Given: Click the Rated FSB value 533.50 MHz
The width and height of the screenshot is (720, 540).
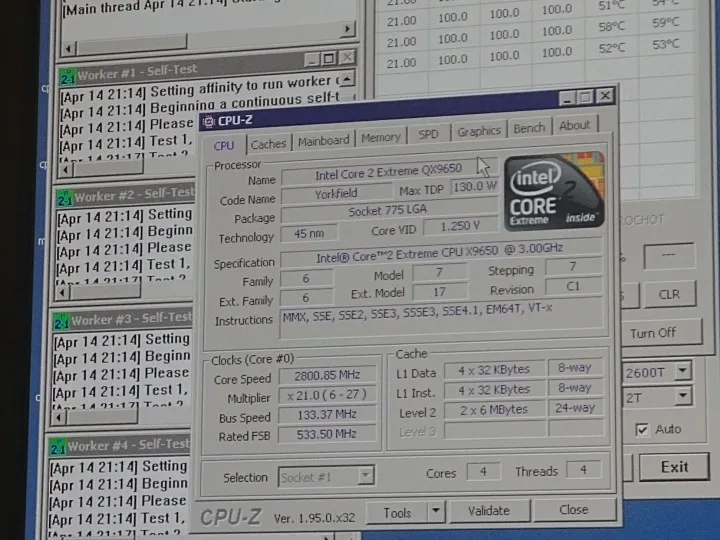Looking at the screenshot, I should pyautogui.click(x=326, y=434).
